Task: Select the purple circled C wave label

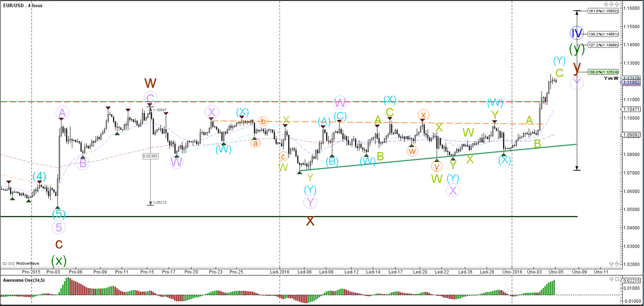Action: pyautogui.click(x=150, y=99)
